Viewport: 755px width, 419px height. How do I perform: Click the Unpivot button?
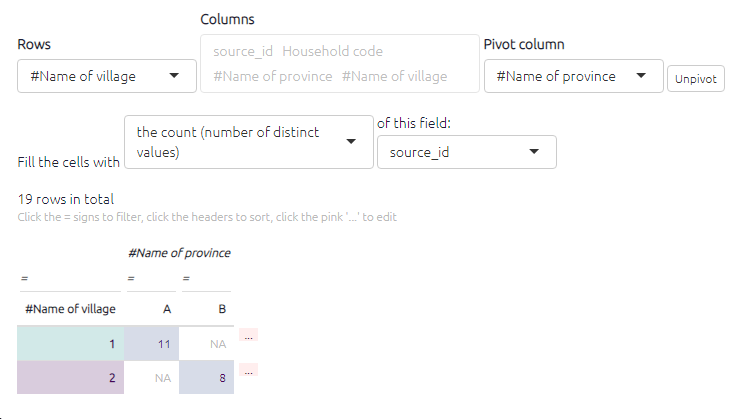point(697,79)
